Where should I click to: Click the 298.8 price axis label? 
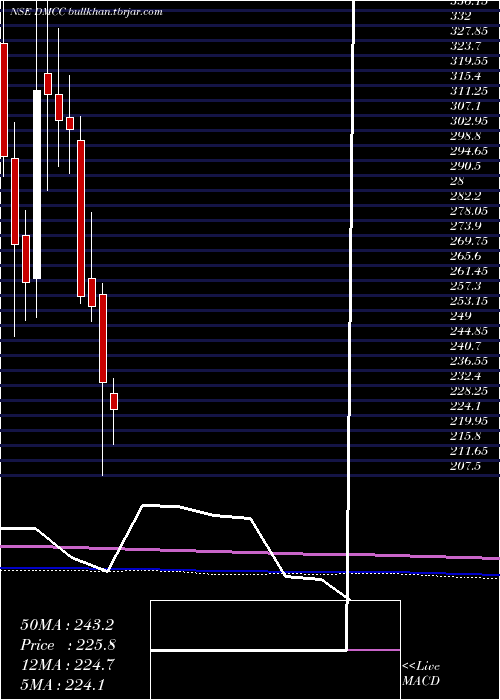coord(465,136)
